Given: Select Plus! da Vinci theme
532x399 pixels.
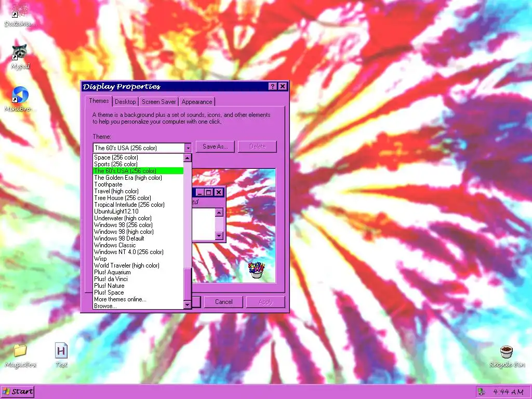Looking at the screenshot, I should click(138, 279).
